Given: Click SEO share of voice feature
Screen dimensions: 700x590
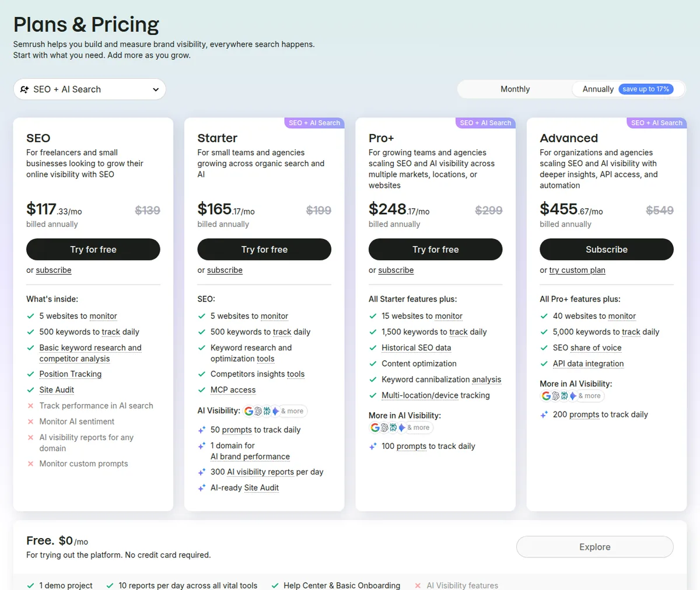Looking at the screenshot, I should pyautogui.click(x=587, y=348).
